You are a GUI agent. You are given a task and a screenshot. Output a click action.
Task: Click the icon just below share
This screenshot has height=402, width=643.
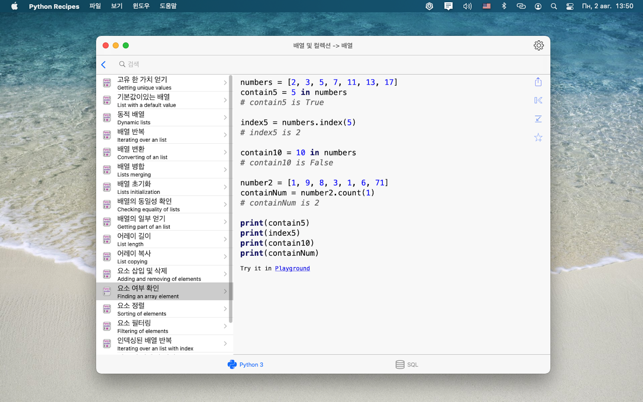(x=538, y=100)
